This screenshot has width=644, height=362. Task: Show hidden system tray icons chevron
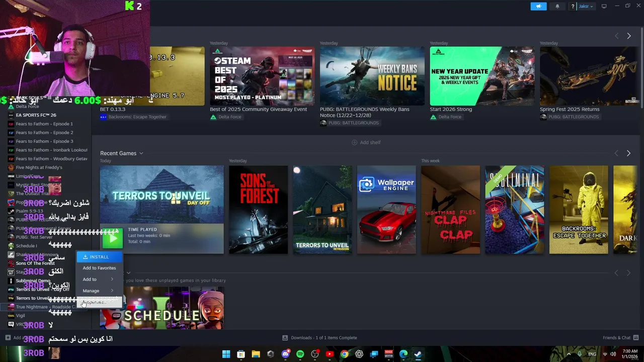click(x=569, y=354)
